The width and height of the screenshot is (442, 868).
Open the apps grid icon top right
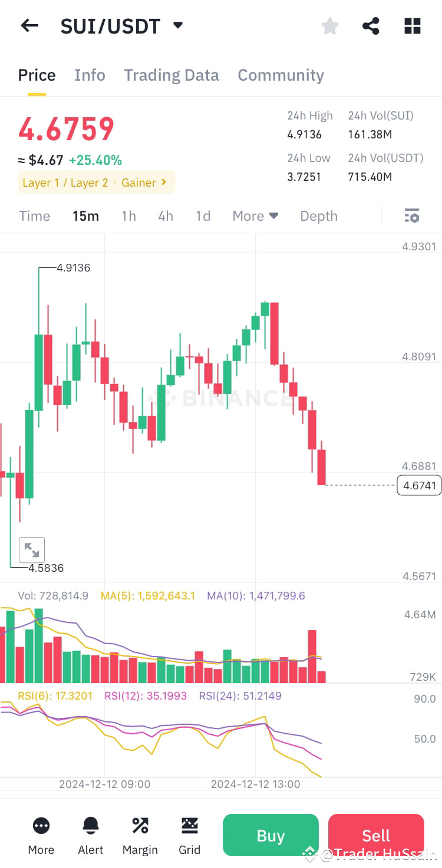pos(412,25)
